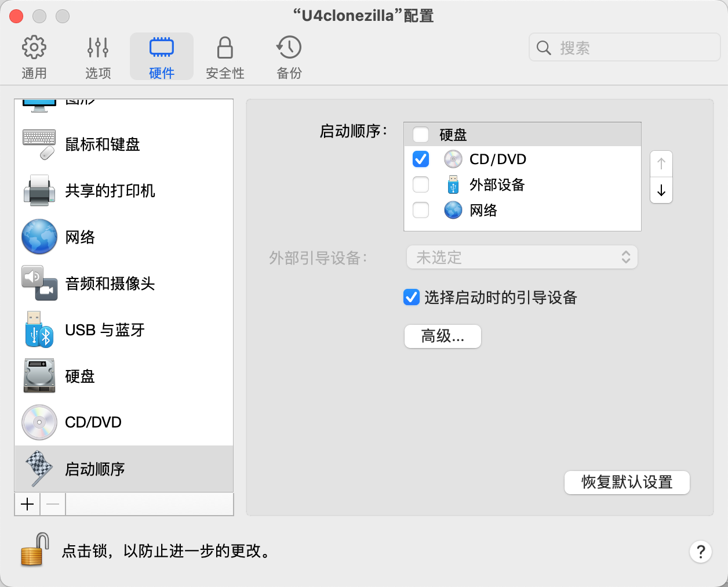728x587 pixels.
Task: Switch to the 通用 tab
Action: (x=34, y=57)
